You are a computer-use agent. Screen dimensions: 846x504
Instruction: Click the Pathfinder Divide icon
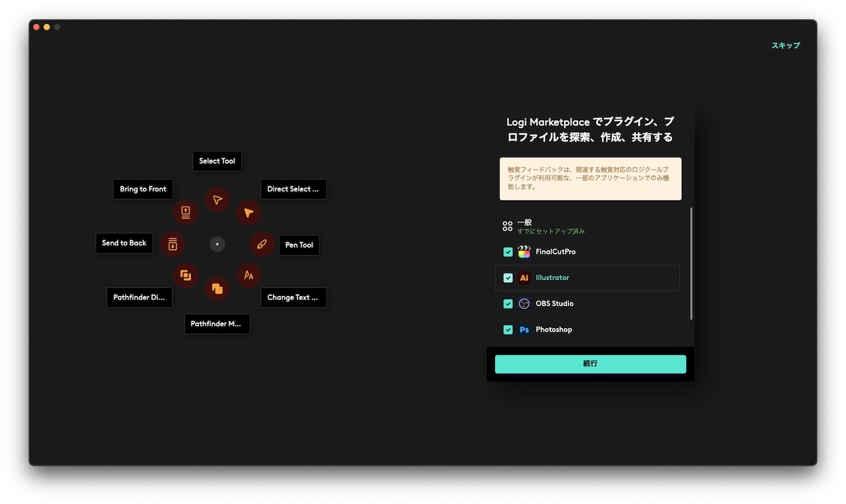186,275
